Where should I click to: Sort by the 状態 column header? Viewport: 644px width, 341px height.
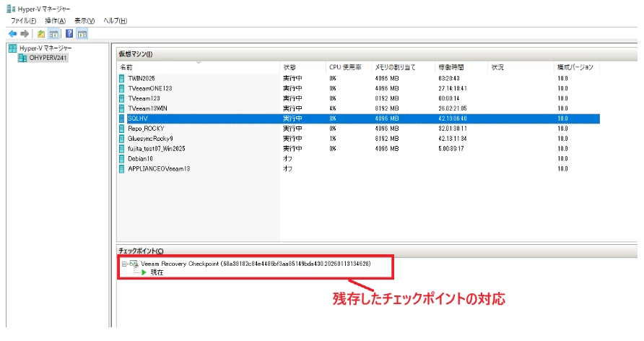303,67
